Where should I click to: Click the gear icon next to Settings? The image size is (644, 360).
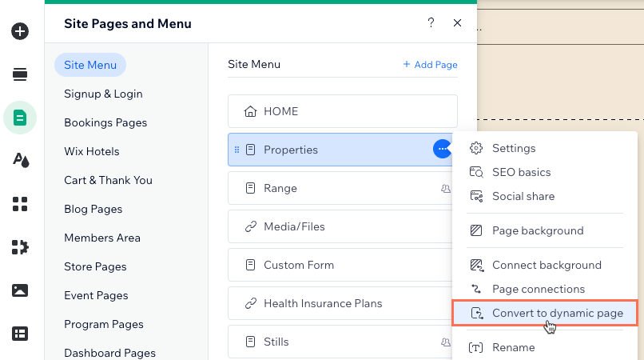[x=476, y=148]
